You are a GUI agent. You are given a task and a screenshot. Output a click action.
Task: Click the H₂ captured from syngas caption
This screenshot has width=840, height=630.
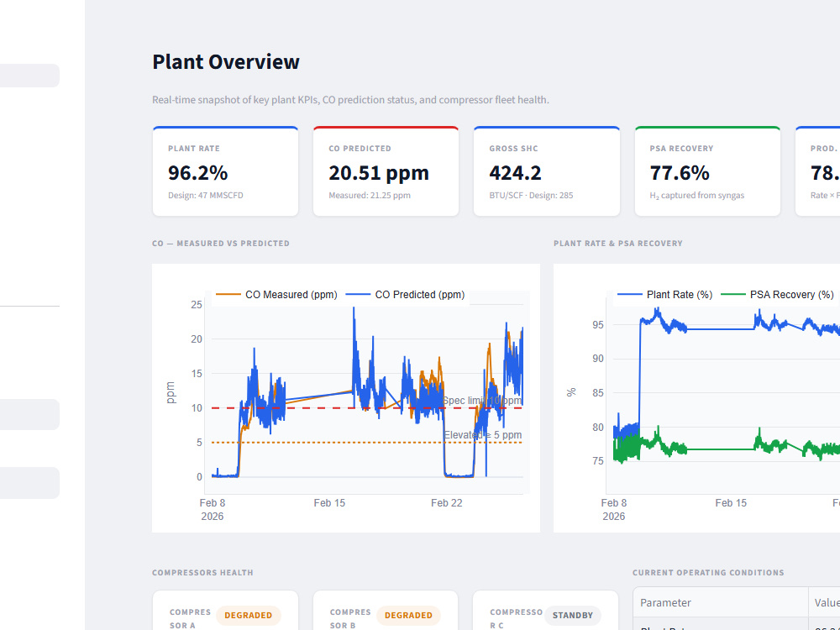tap(697, 196)
